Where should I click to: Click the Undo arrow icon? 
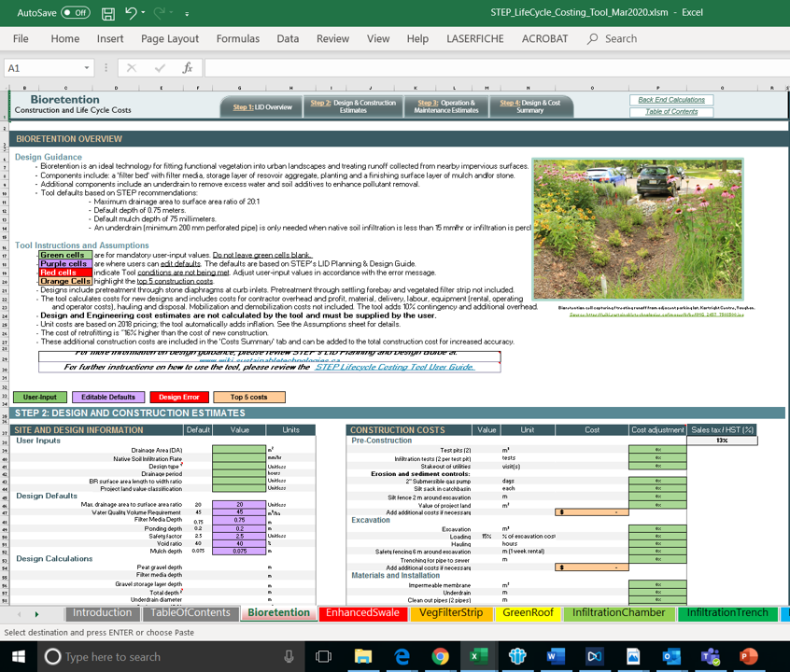[131, 13]
